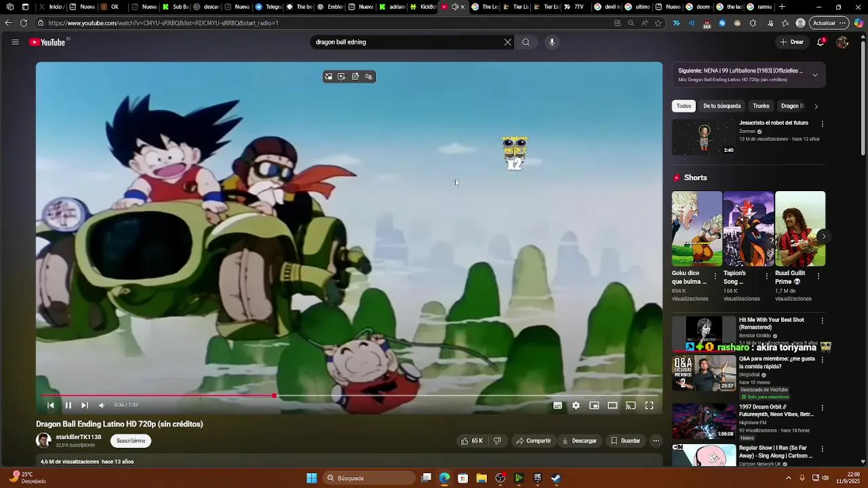Open options for Hit Me With Your Best Shot
This screenshot has height=488, width=868.
click(822, 321)
